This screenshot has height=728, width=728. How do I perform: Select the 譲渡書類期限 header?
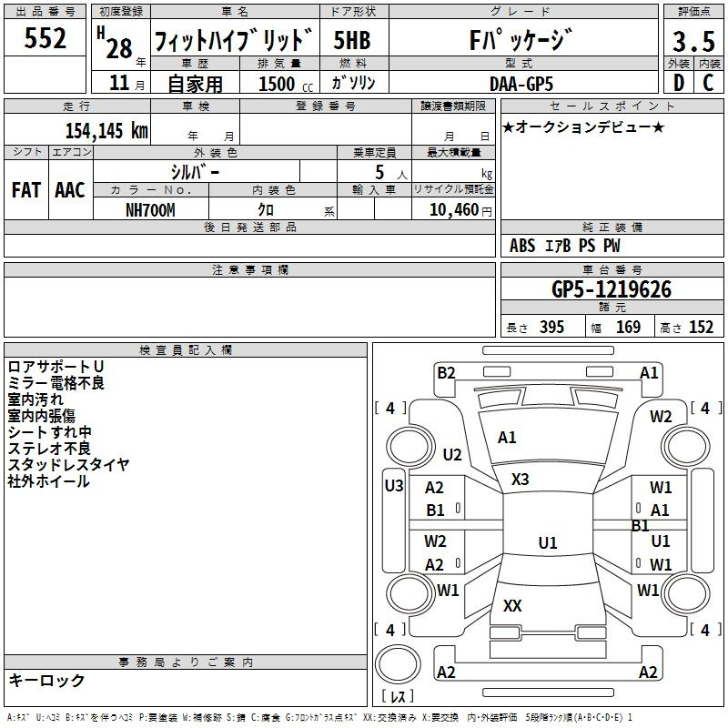click(x=453, y=106)
